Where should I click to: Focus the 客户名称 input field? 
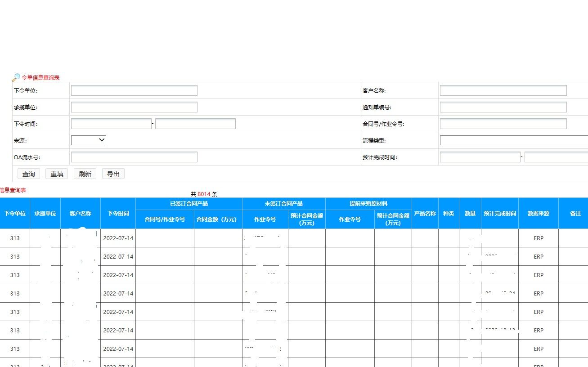click(x=503, y=90)
